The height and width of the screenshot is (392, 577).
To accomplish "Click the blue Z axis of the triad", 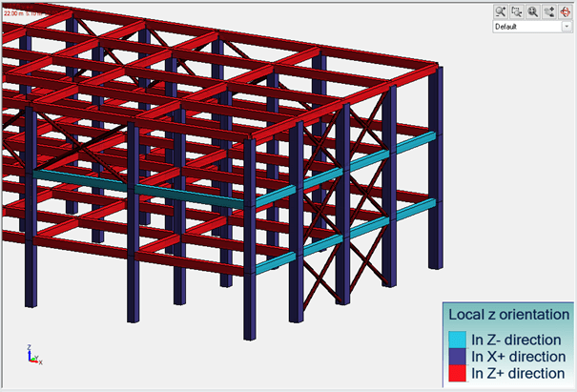I will (x=30, y=351).
